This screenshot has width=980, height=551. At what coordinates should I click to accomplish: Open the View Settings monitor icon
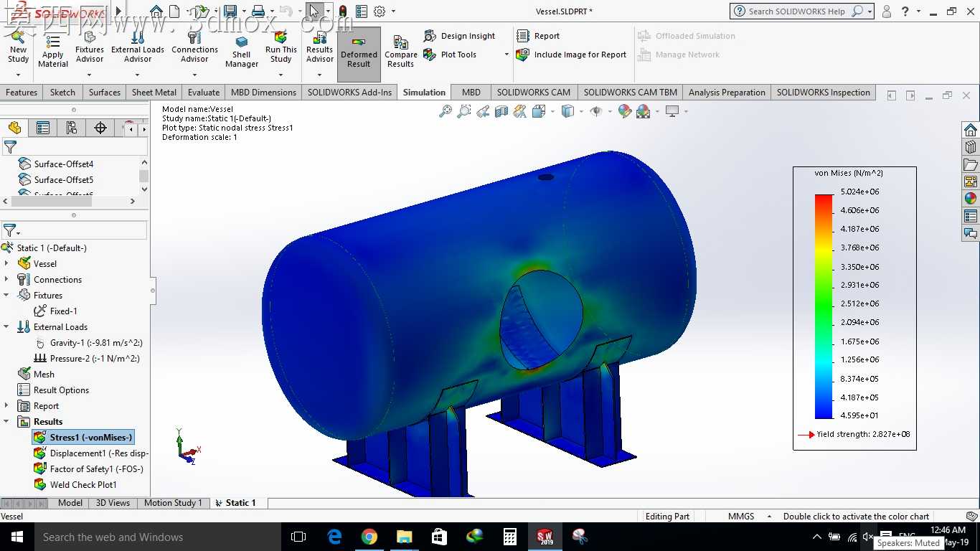[672, 111]
